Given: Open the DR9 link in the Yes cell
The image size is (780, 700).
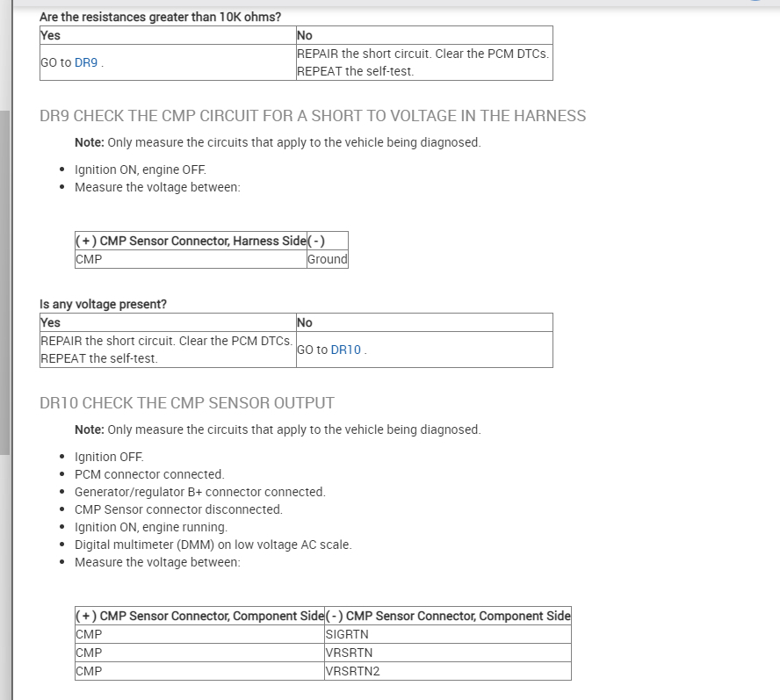Looking at the screenshot, I should pos(85,62).
